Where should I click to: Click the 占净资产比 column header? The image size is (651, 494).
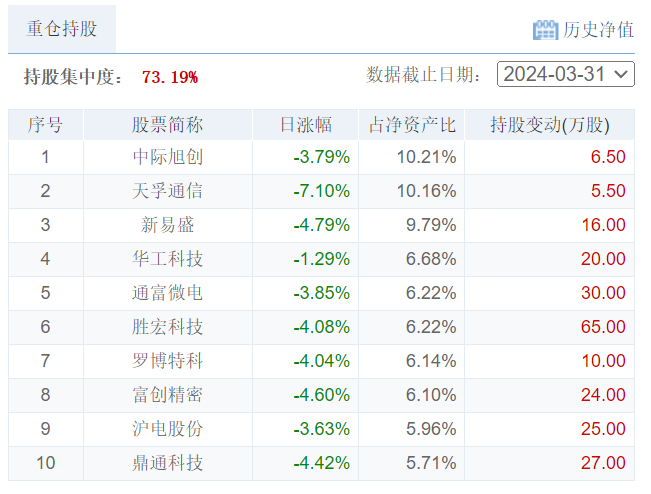412,125
